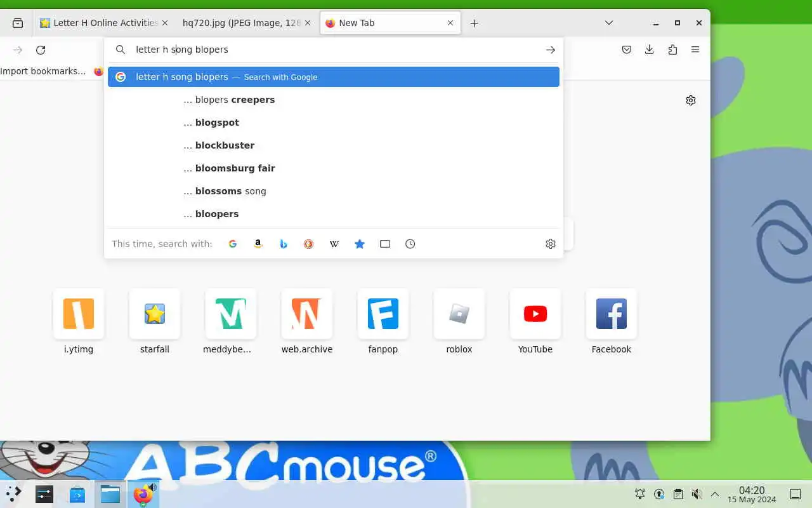
Task: Open the Firefox View tab list icon
Action: coord(18,23)
